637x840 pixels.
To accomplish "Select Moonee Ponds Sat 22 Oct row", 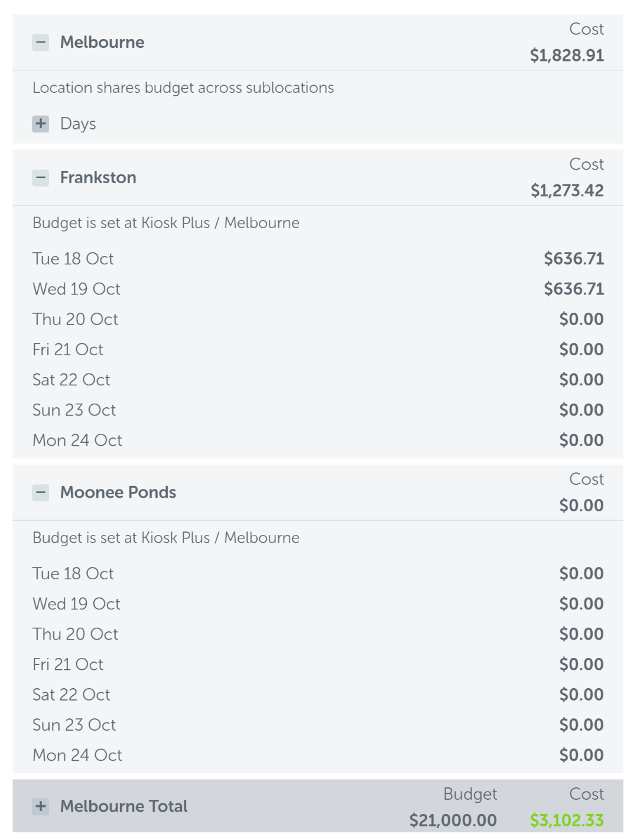I will (318, 695).
